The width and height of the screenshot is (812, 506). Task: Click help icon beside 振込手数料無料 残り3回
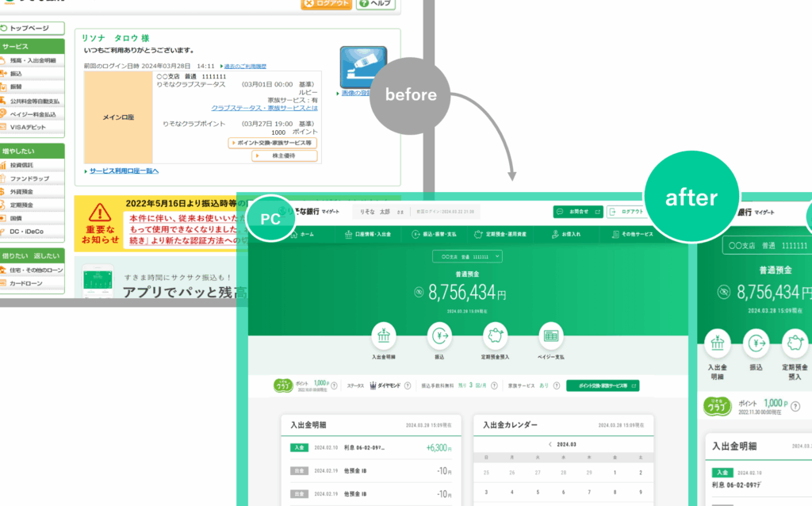pyautogui.click(x=494, y=385)
